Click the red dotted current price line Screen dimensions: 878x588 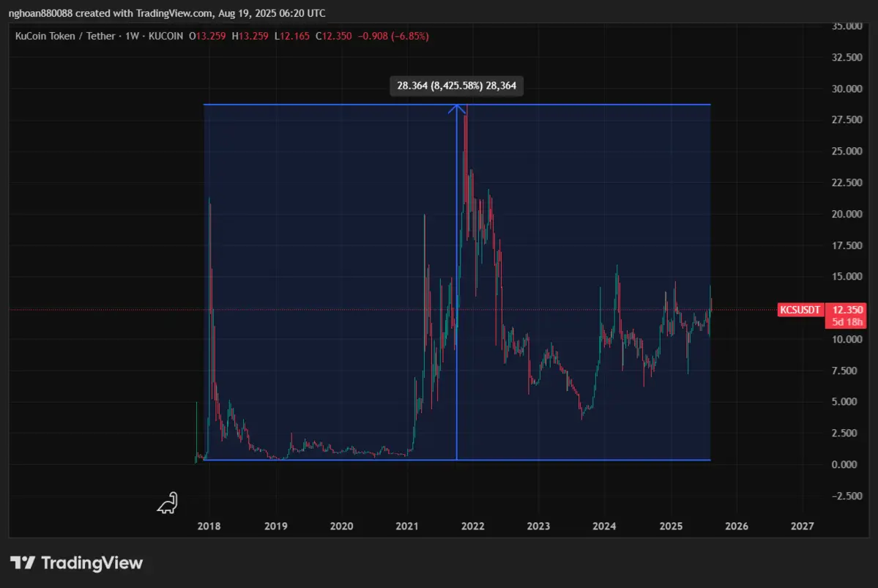pos(110,310)
